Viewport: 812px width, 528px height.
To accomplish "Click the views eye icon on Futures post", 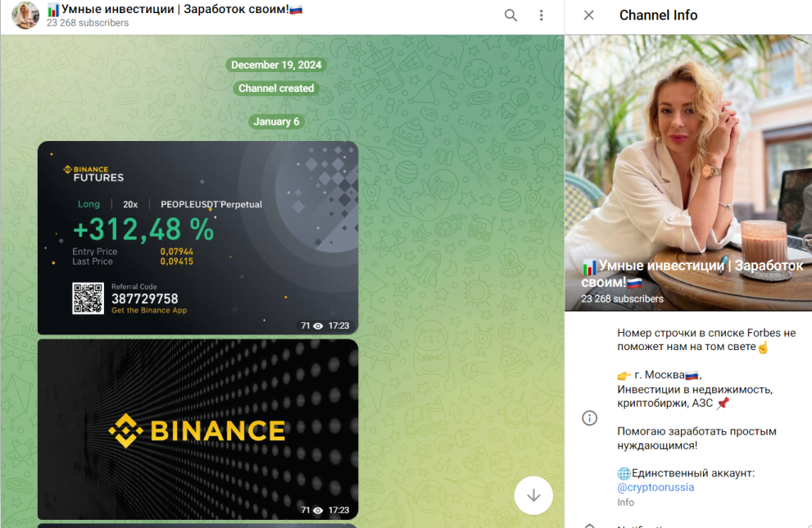I will pyautogui.click(x=318, y=326).
